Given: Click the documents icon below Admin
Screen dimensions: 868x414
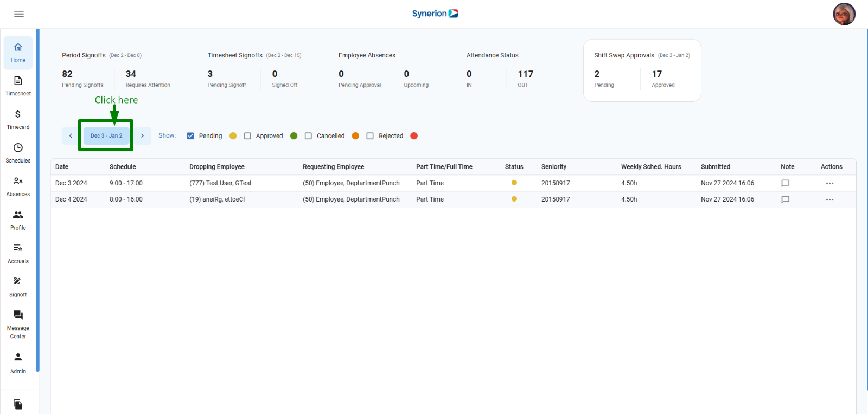Looking at the screenshot, I should pyautogui.click(x=18, y=404).
